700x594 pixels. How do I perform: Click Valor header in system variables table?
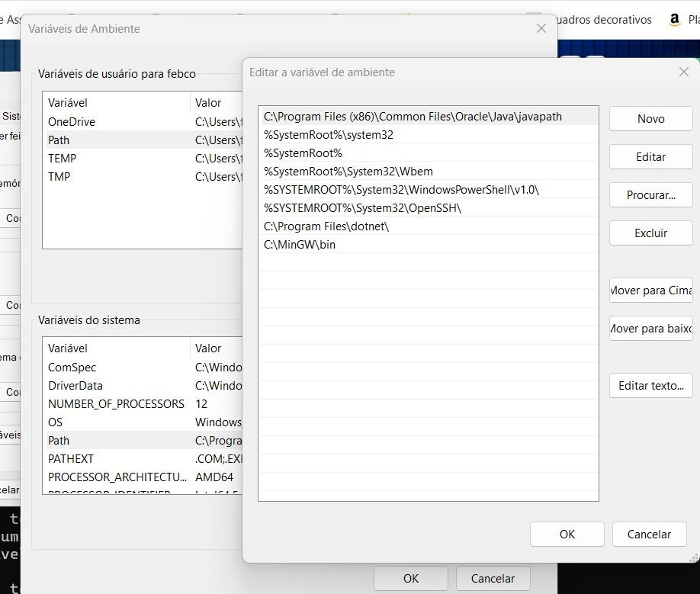pos(217,348)
